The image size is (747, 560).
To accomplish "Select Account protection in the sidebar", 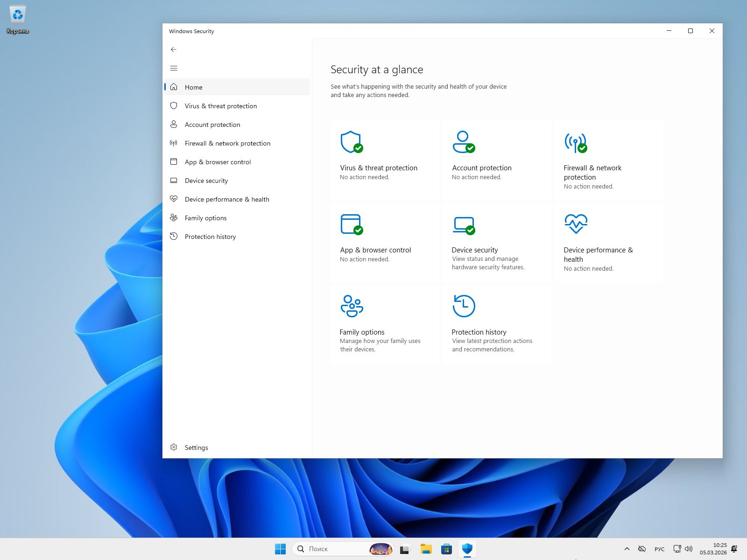I will pyautogui.click(x=212, y=125).
